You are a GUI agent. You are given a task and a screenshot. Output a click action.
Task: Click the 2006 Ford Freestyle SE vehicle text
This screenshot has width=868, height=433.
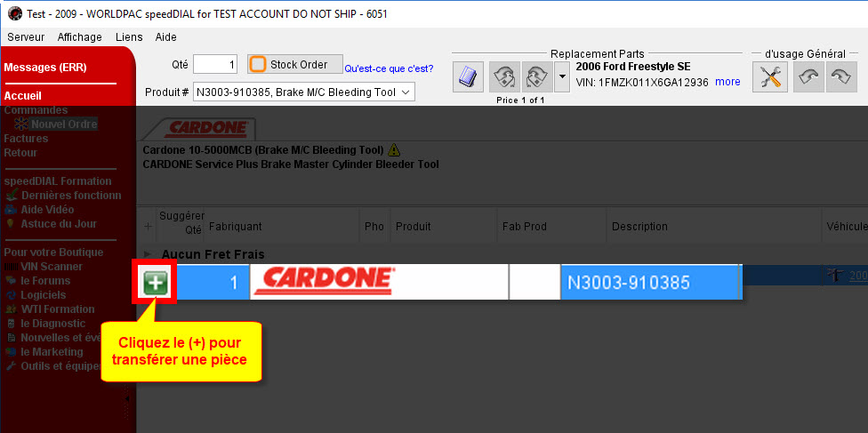(633, 67)
